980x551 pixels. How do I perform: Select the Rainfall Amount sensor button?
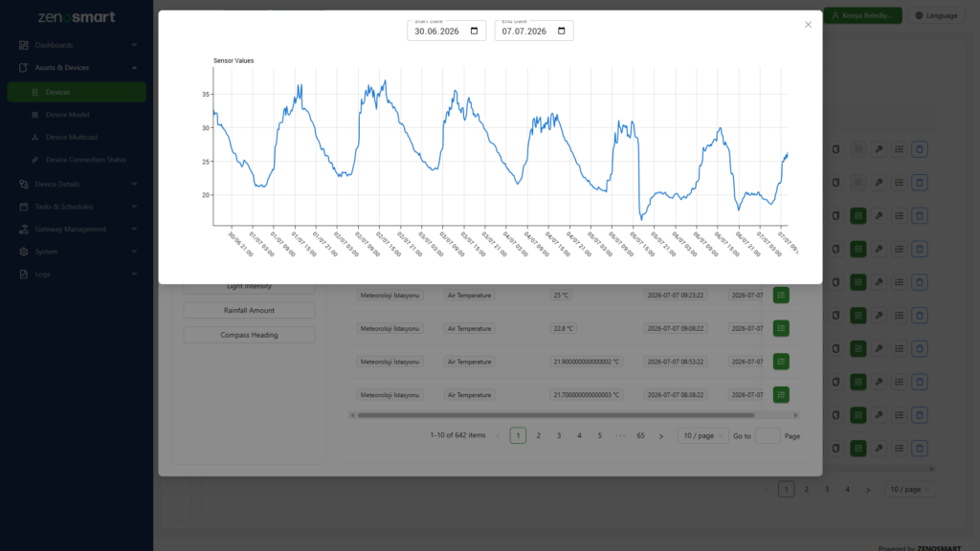249,310
